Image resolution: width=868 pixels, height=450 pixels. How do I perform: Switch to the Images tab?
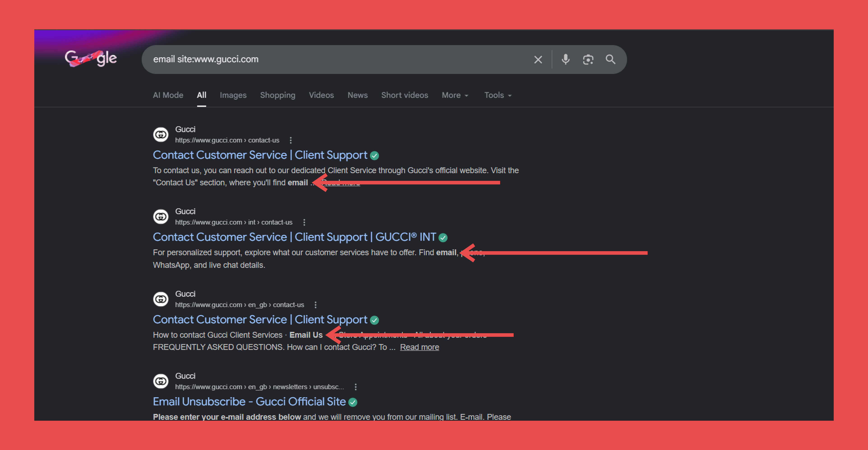[233, 95]
